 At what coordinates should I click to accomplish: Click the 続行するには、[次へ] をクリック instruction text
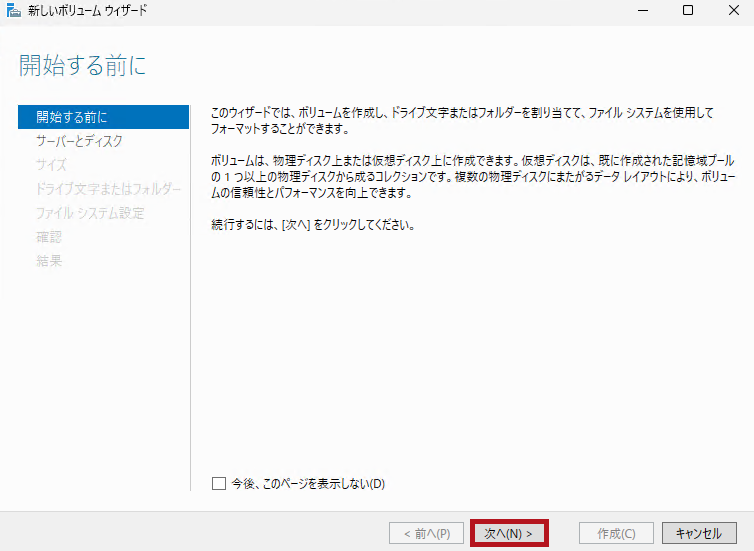coord(313,225)
